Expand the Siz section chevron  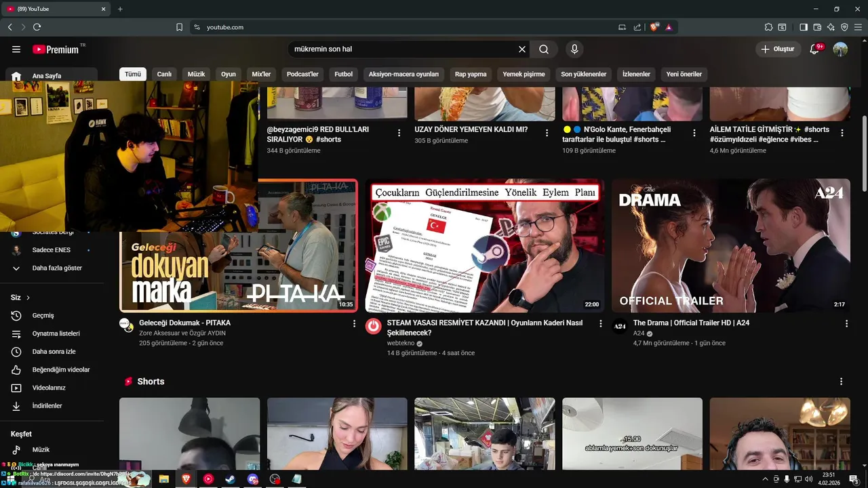tap(28, 298)
